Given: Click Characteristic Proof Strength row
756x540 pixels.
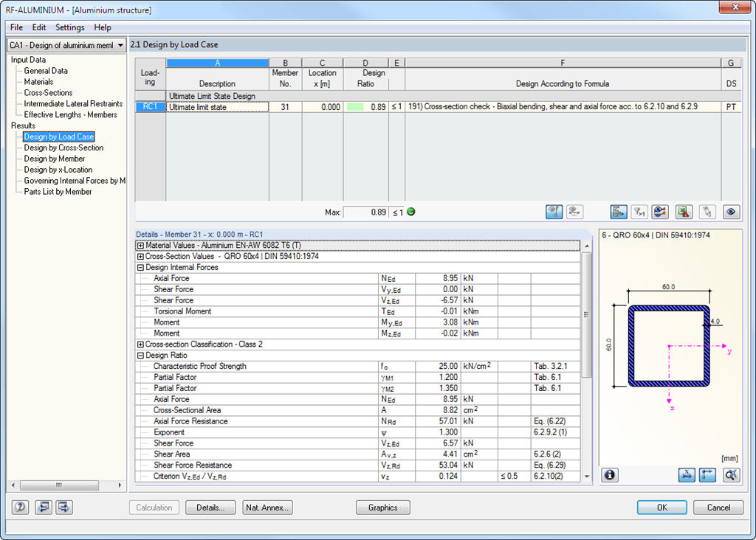Looking at the screenshot, I should 358,367.
